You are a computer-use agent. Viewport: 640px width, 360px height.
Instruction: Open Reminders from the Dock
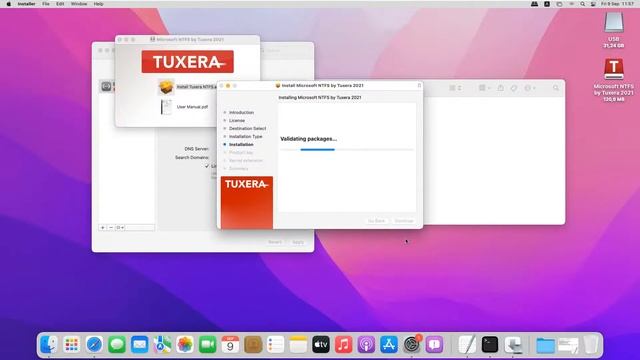[x=276, y=345]
